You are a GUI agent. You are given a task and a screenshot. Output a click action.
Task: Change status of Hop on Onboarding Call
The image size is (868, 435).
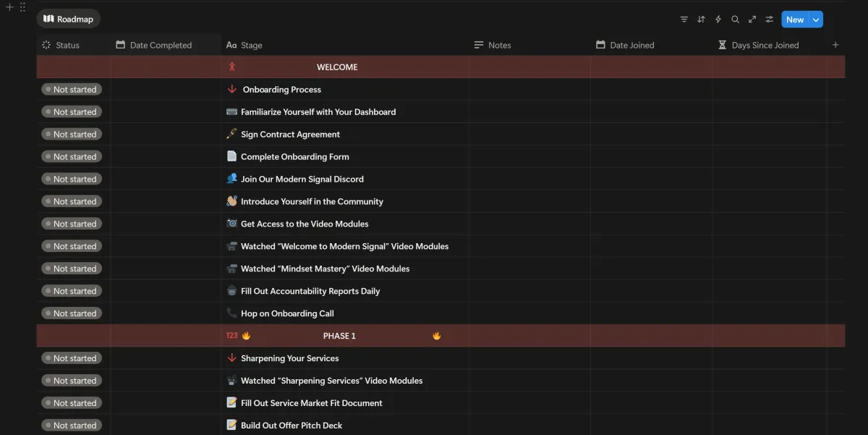click(x=72, y=313)
